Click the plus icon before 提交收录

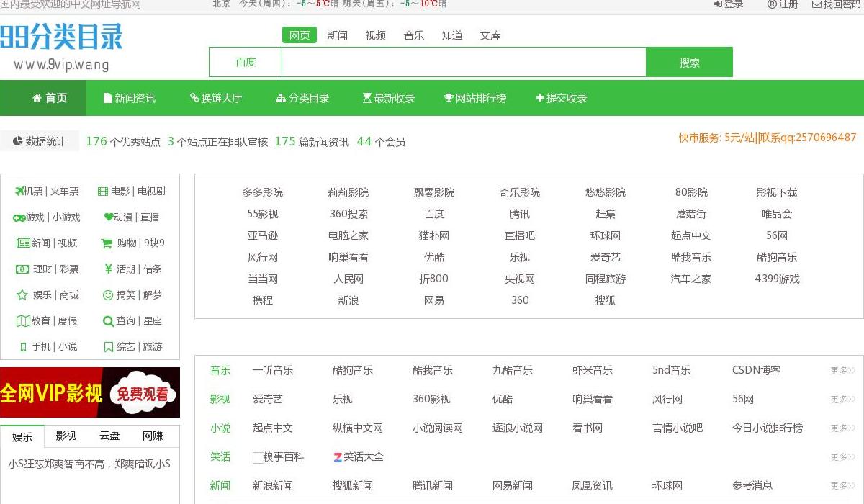tap(540, 98)
